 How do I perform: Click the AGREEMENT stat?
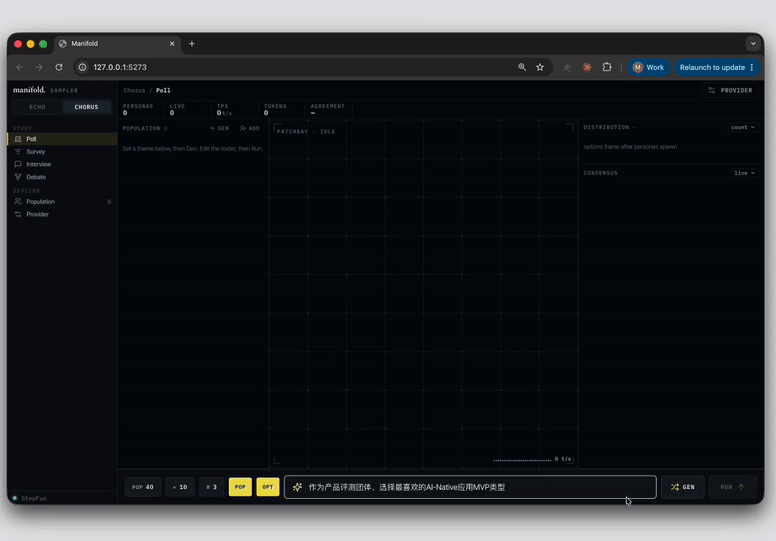(x=327, y=109)
